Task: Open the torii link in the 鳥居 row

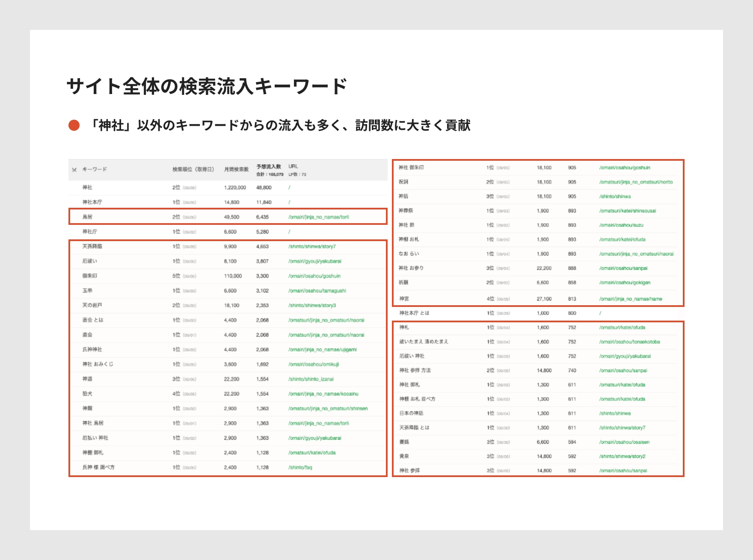Action: pyautogui.click(x=319, y=217)
